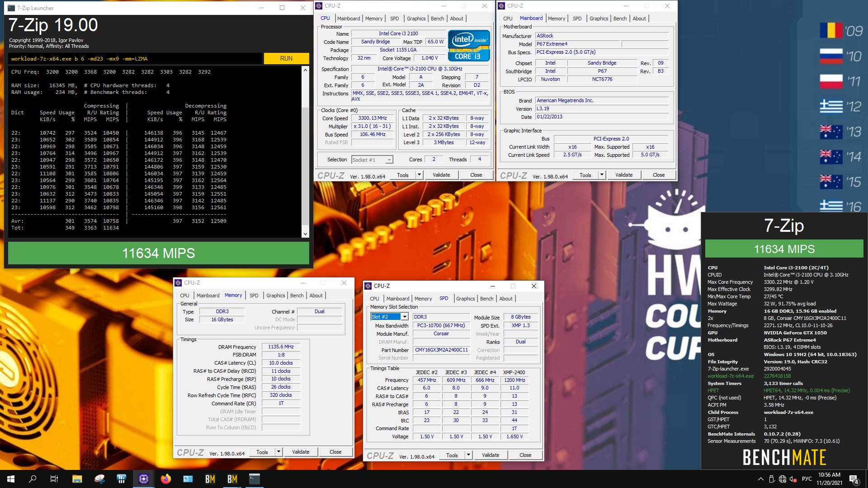This screenshot has width=868, height=488.
Task: Click the CPU-Z icon in the Mainboard window title
Action: click(502, 6)
